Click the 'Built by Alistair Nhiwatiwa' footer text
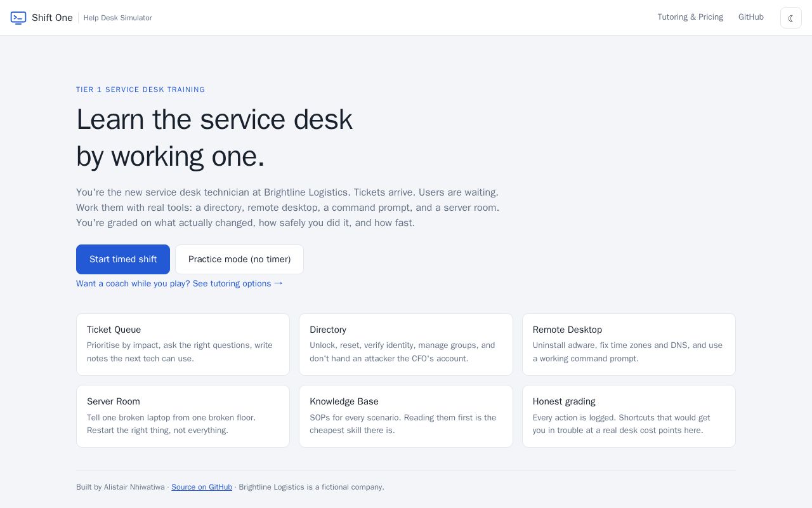Screen dimensions: 812x508 [121, 487]
